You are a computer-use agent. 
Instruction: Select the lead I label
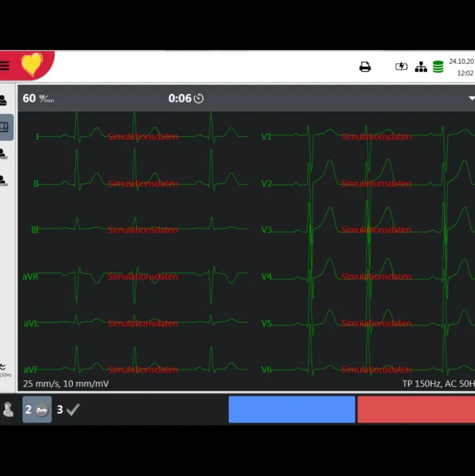click(37, 137)
